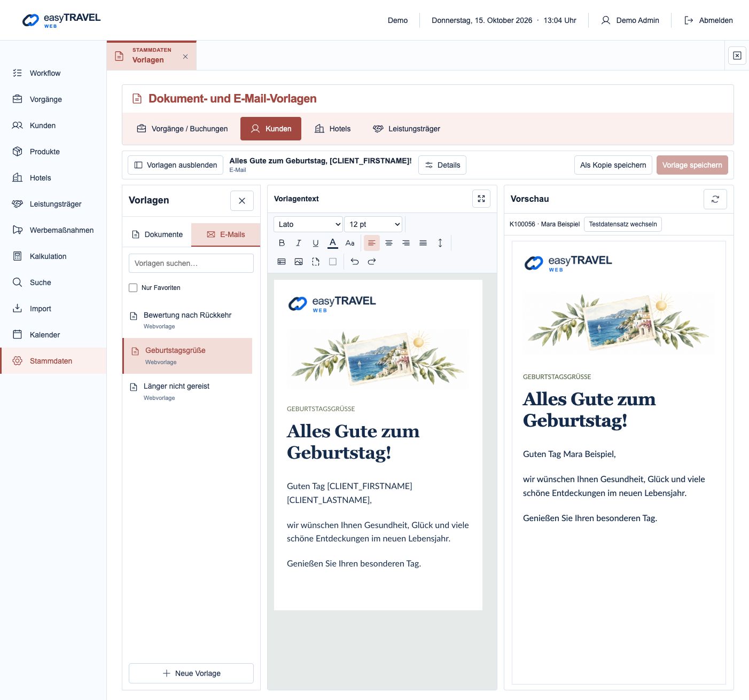Focus the Vorlagen suchen search field
Viewport: 749px width, 700px height.
click(x=191, y=263)
